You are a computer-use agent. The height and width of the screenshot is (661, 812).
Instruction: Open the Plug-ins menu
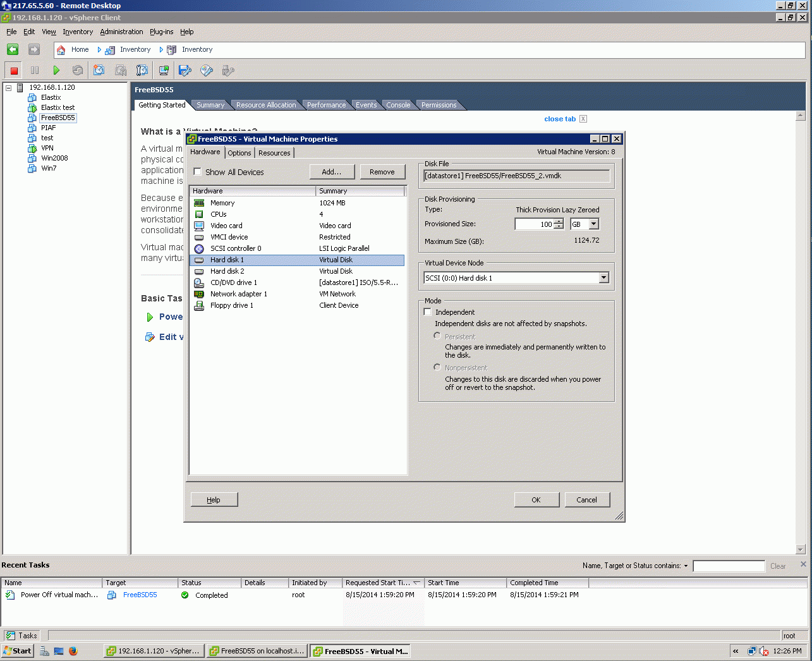[161, 32]
